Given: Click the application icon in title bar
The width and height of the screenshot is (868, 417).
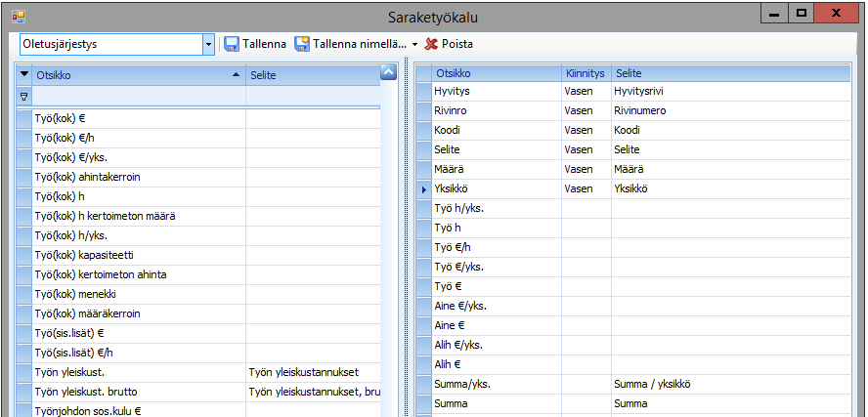Looking at the screenshot, I should (18, 17).
